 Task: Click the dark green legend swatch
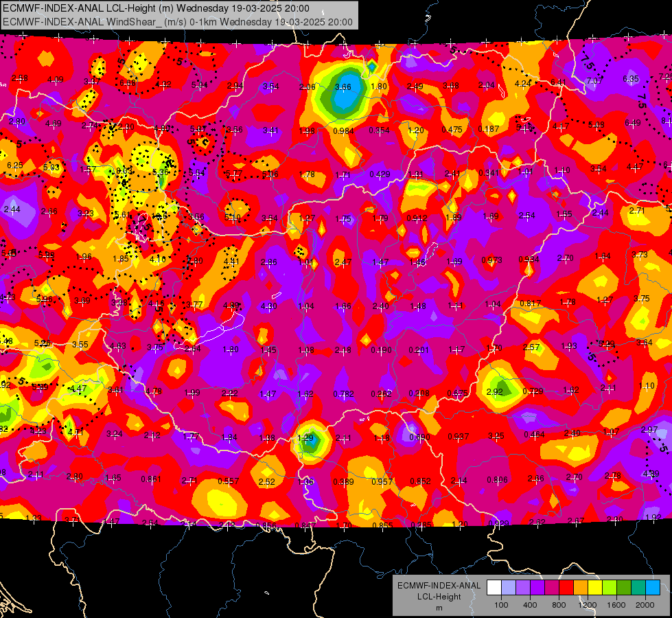[624, 587]
